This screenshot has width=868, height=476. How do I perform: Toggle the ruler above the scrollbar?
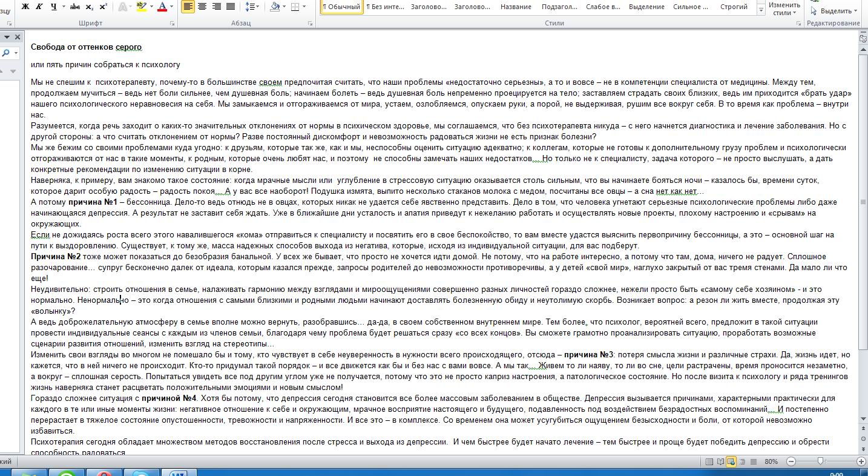863,38
